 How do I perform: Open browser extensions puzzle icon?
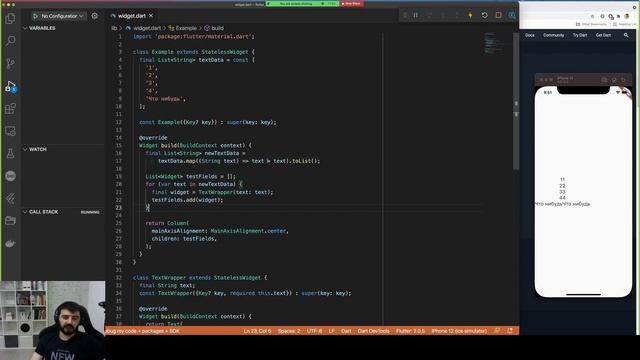point(618,16)
